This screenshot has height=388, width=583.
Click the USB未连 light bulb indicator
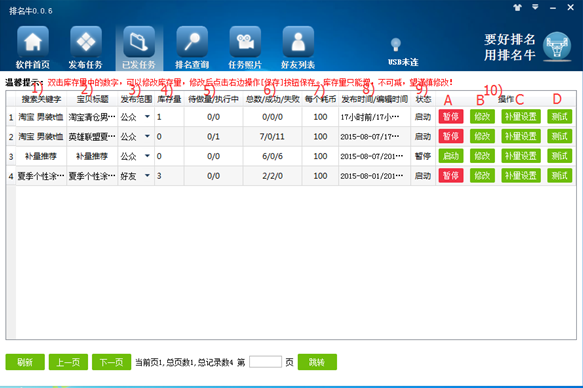(x=396, y=45)
